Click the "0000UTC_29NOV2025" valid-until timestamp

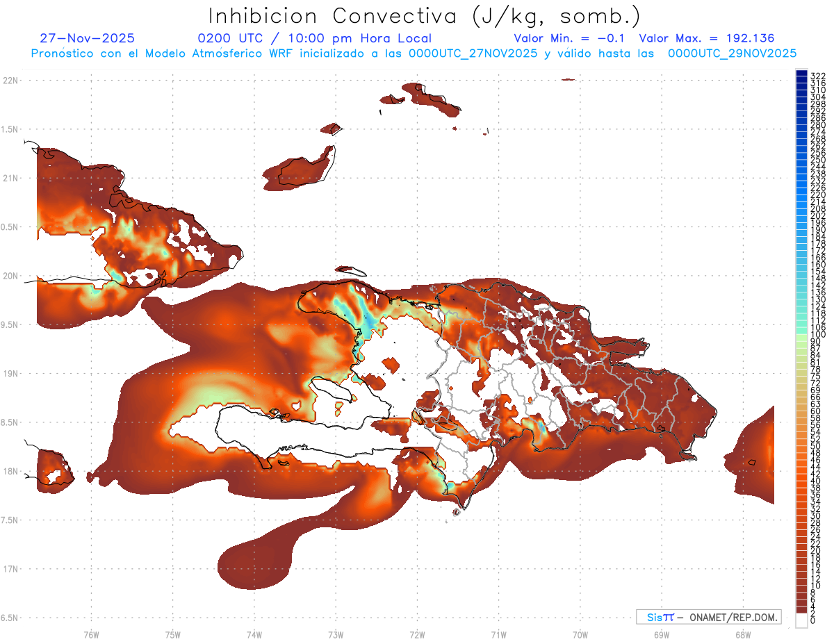point(732,53)
